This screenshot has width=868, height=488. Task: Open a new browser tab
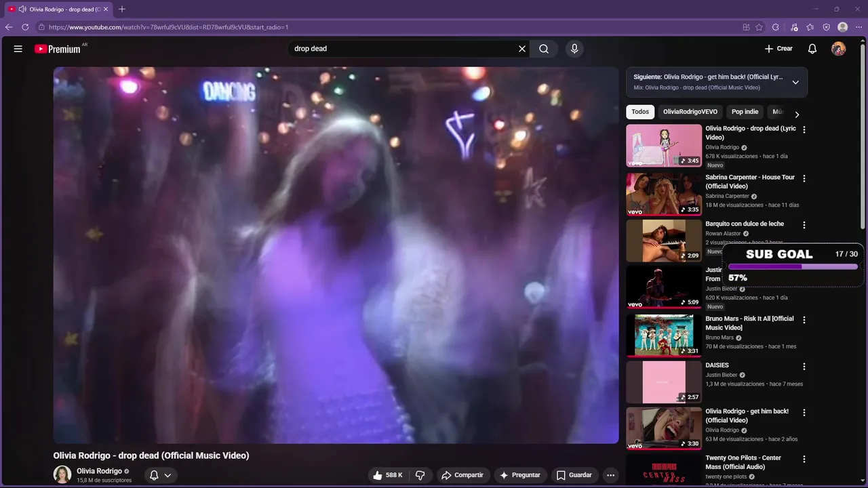(x=122, y=9)
